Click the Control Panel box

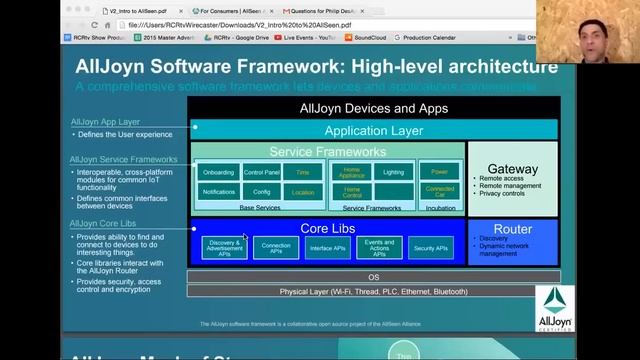(262, 172)
